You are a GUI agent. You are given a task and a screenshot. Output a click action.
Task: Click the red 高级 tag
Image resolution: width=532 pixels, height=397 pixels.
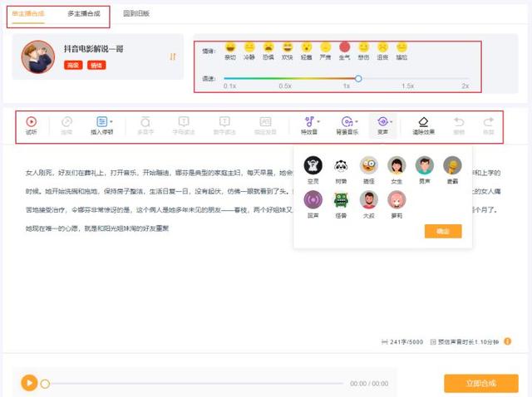tap(73, 65)
